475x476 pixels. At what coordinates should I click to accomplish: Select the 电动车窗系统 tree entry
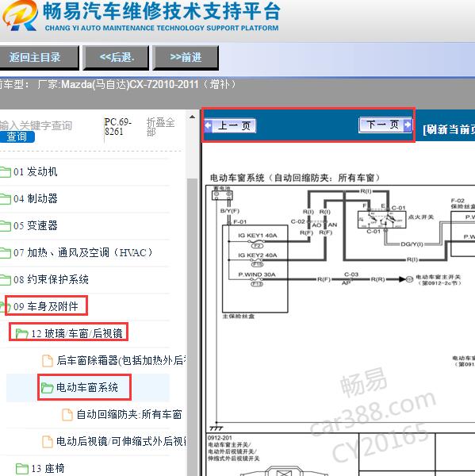[x=87, y=388]
